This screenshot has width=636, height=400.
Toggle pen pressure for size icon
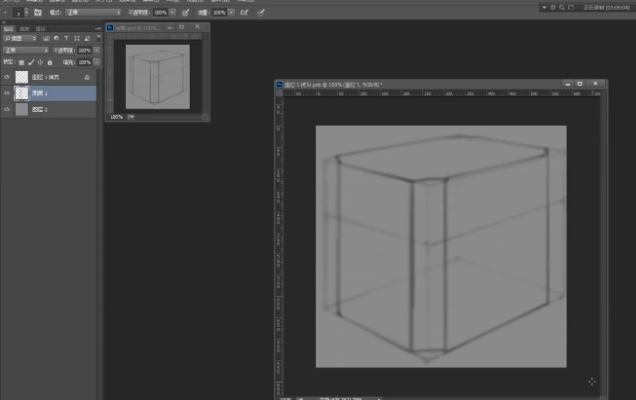point(261,13)
